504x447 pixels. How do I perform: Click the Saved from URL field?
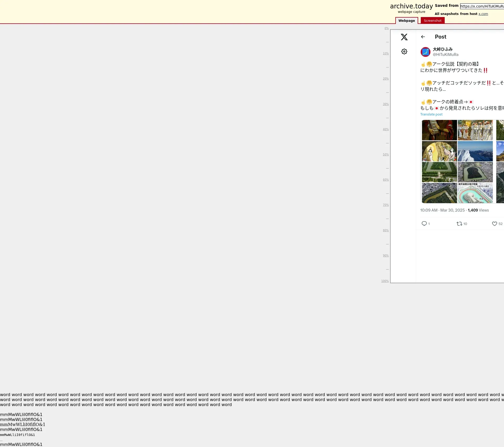pos(482,6)
